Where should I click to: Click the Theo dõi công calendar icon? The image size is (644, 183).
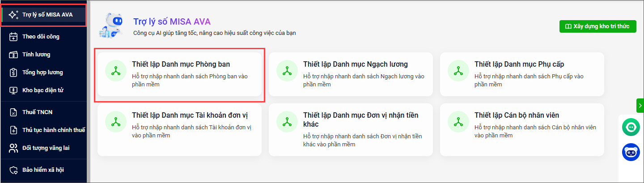click(x=13, y=37)
